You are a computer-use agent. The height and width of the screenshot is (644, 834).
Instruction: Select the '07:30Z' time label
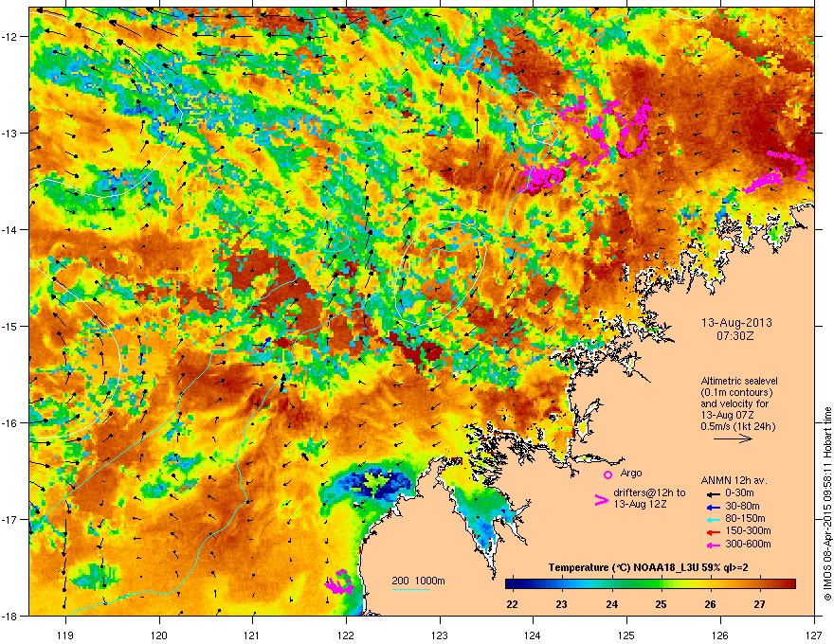pos(735,336)
